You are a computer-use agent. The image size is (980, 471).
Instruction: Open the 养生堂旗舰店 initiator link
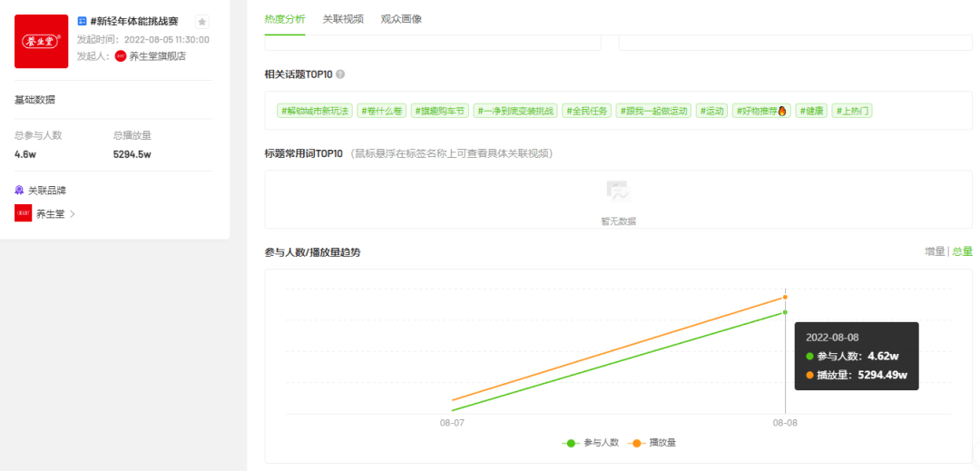point(158,56)
